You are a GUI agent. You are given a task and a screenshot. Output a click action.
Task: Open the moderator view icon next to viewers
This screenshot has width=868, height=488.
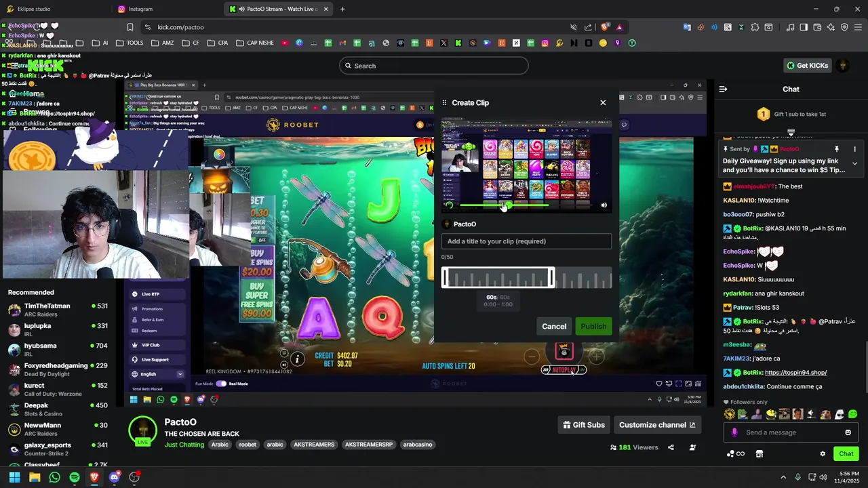[692, 447]
